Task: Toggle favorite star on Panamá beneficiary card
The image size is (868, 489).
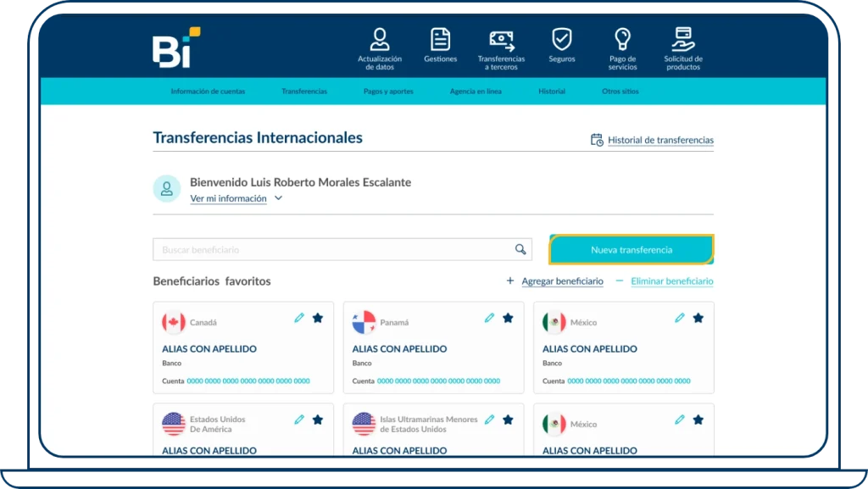Action: pos(508,318)
